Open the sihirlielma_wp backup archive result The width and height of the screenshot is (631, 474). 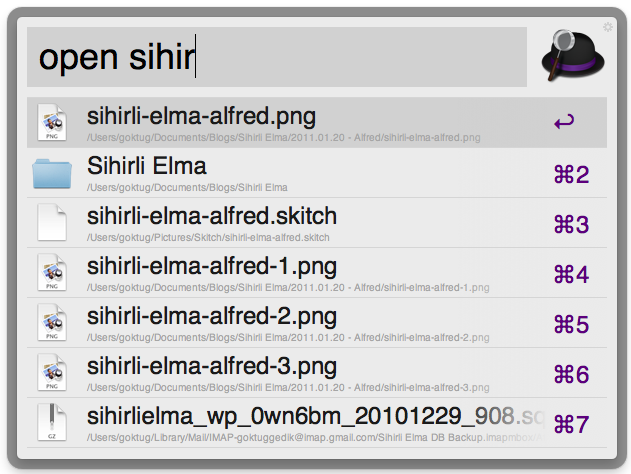300,416
